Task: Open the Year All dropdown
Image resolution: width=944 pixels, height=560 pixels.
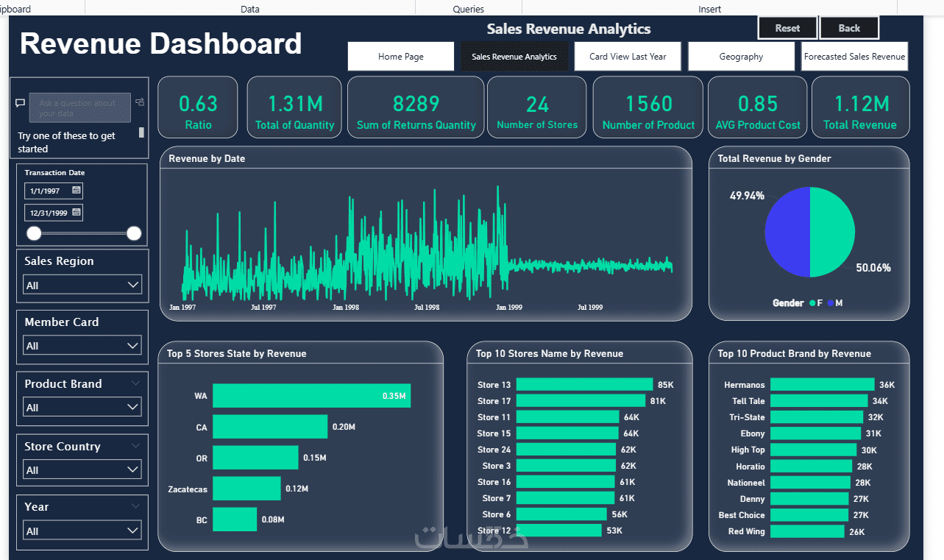Action: click(x=82, y=531)
